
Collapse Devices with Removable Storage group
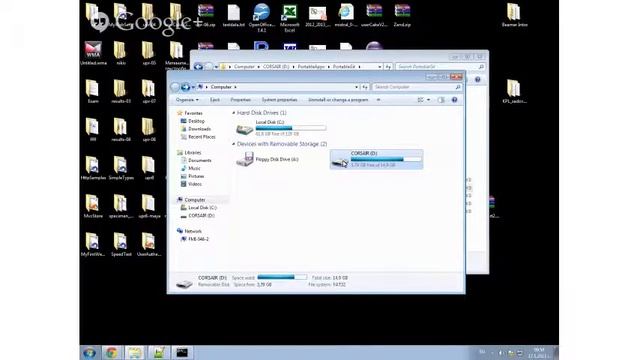point(234,144)
